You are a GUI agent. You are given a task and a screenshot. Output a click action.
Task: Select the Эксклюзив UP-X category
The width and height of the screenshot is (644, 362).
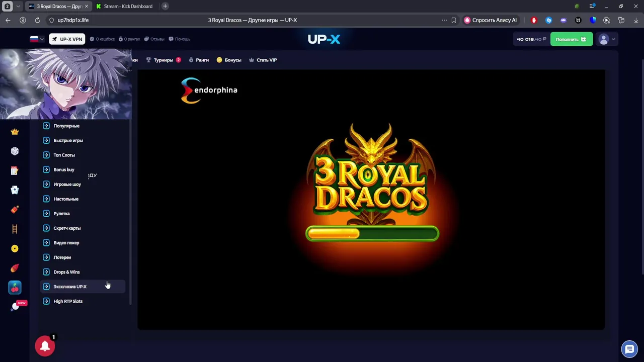[x=83, y=287]
